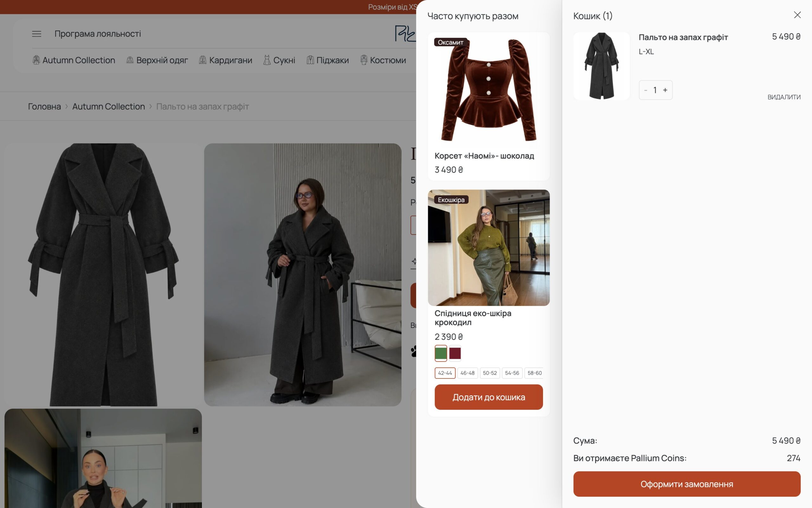Open video thumbnail of woman presenting coat
The image size is (812, 508).
pyautogui.click(x=103, y=458)
